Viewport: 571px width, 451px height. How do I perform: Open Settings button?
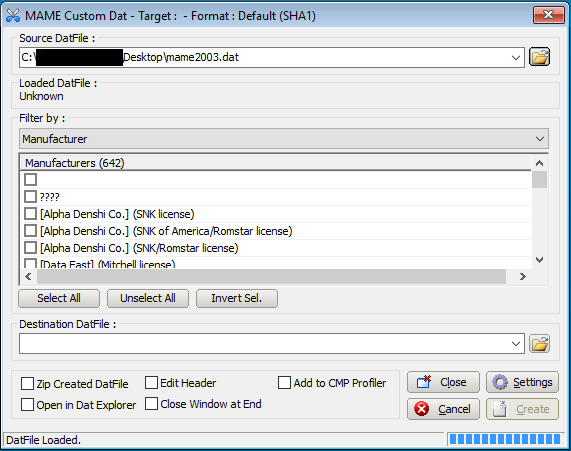pyautogui.click(x=522, y=382)
